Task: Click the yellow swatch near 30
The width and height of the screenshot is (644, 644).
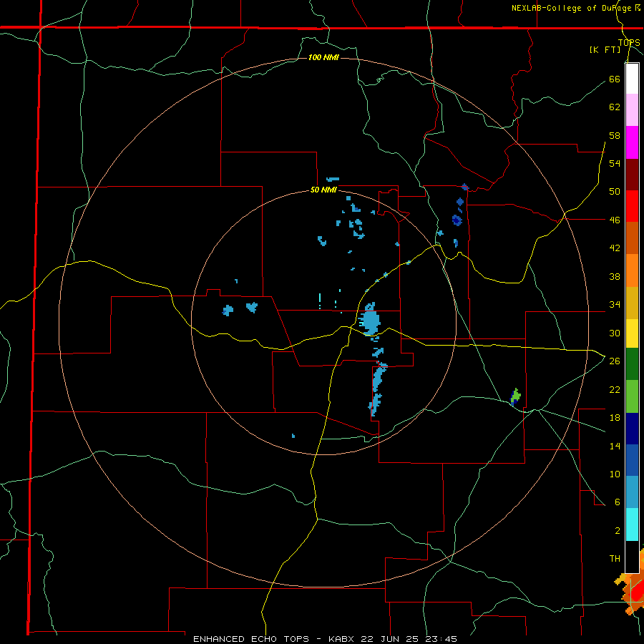Action: pyautogui.click(x=632, y=333)
